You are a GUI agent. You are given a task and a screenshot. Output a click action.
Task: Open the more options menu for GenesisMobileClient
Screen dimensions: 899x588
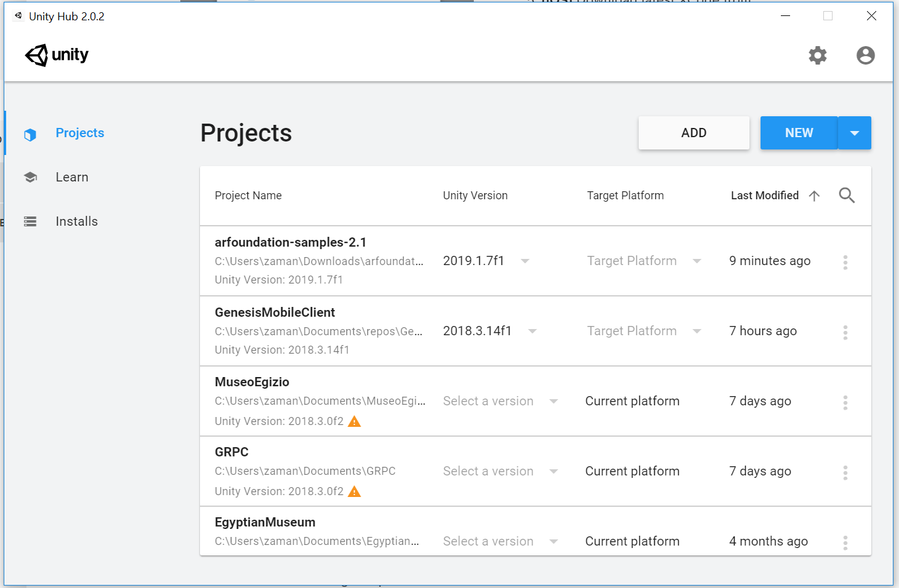pyautogui.click(x=845, y=332)
